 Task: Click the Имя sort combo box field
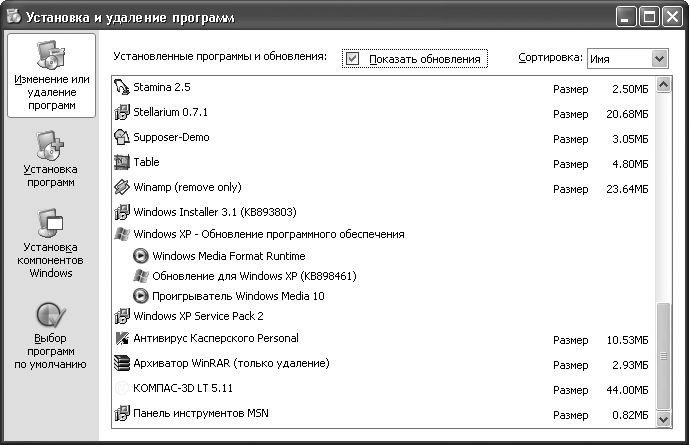pos(617,59)
